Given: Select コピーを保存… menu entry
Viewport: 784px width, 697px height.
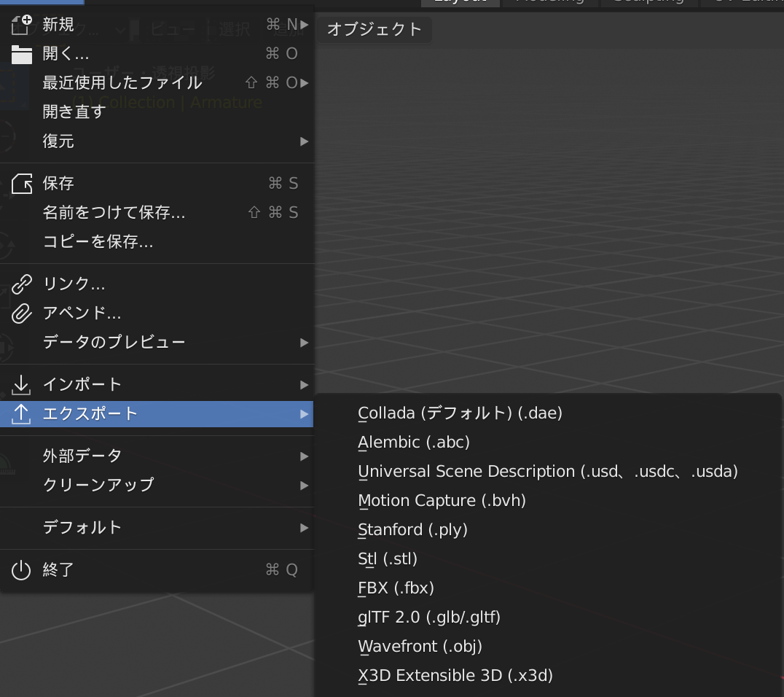Looking at the screenshot, I should [x=157, y=241].
